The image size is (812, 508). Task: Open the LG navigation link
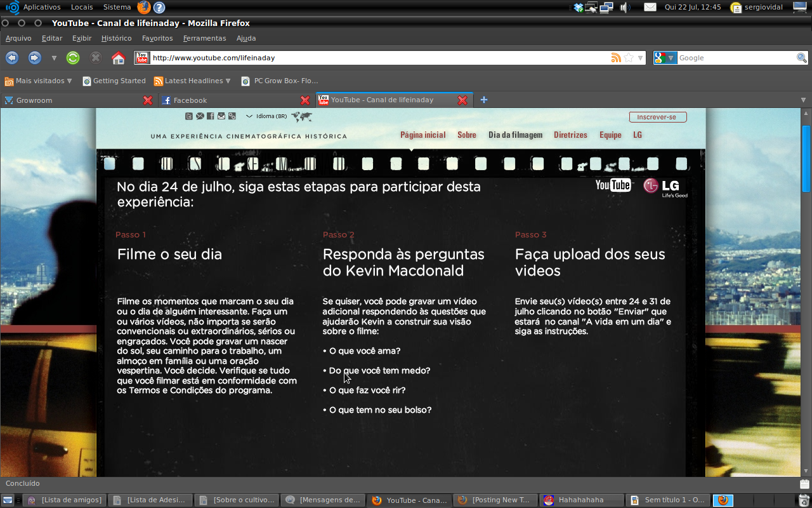click(x=638, y=135)
